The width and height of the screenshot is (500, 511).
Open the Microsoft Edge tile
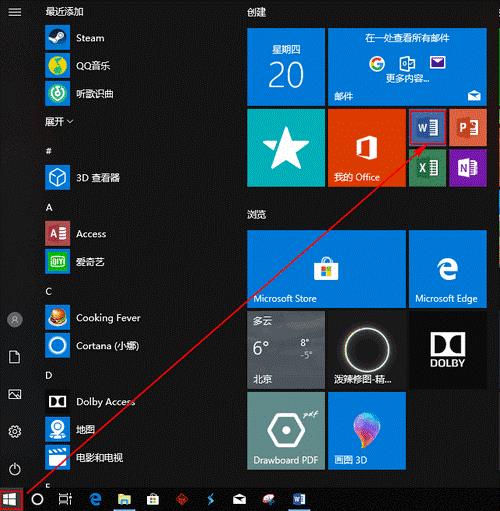click(x=448, y=269)
